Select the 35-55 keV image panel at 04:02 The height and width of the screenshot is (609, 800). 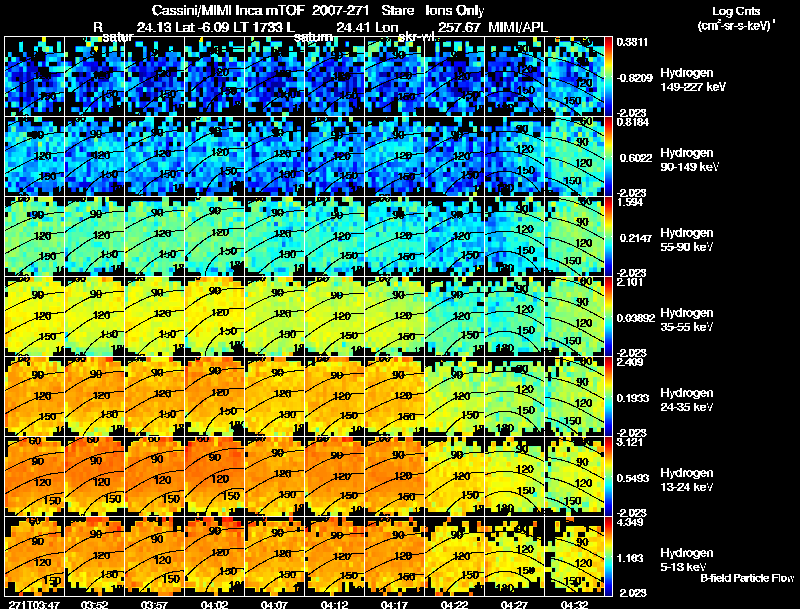(215, 316)
